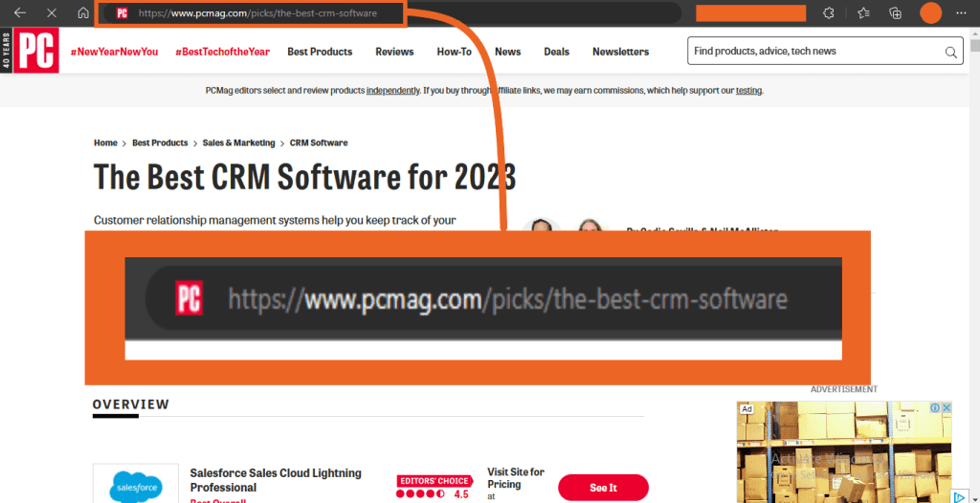The height and width of the screenshot is (503, 980).
Task: Click the Salesforce logo thumbnail
Action: pyautogui.click(x=136, y=483)
